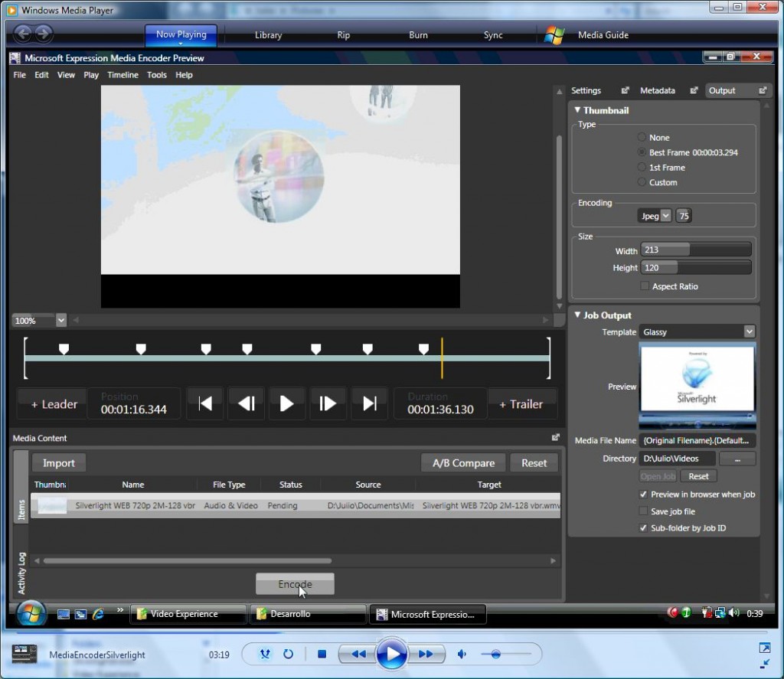784x679 pixels.
Task: Switch to the Metadata tab
Action: (x=657, y=90)
